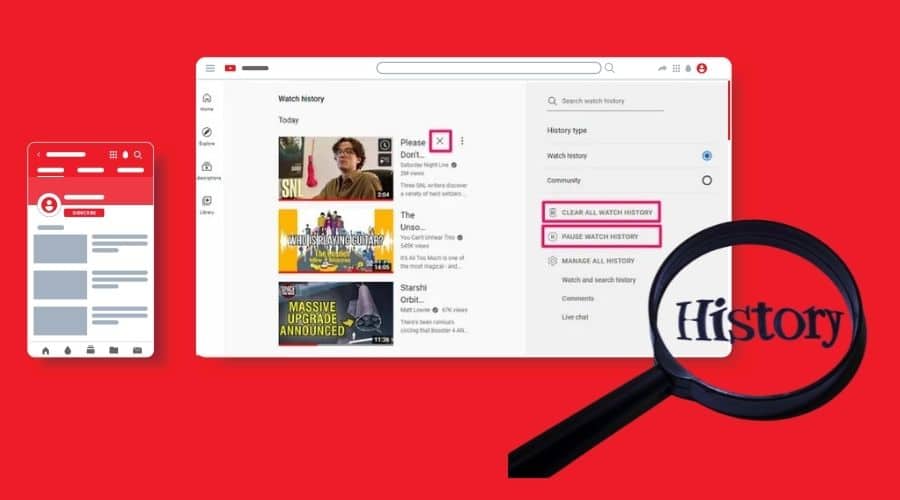
Task: Tap the search icon on the phone mockup
Action: 138,154
